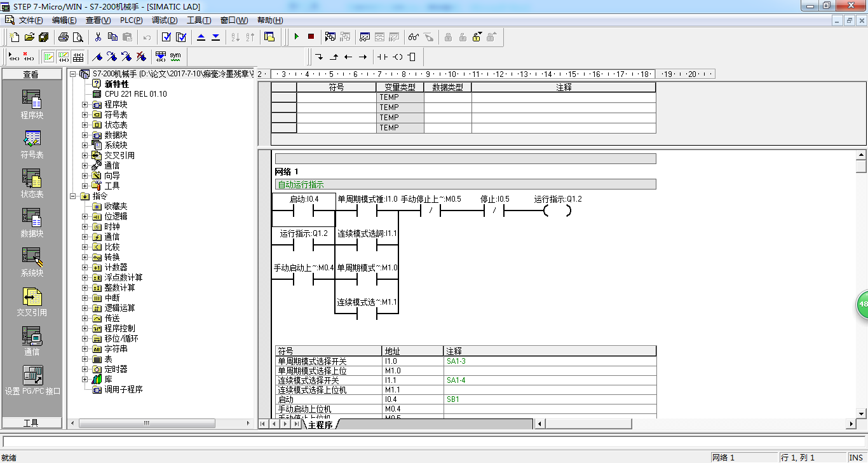Put PLC in STOP with the red square icon

click(x=311, y=37)
